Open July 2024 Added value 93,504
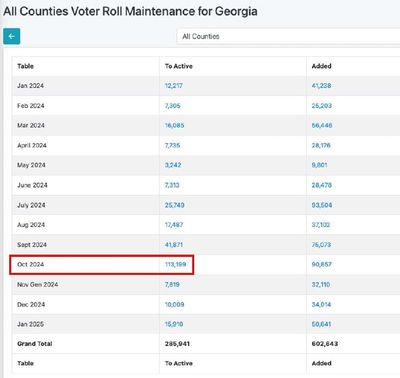400x378 pixels. point(322,205)
